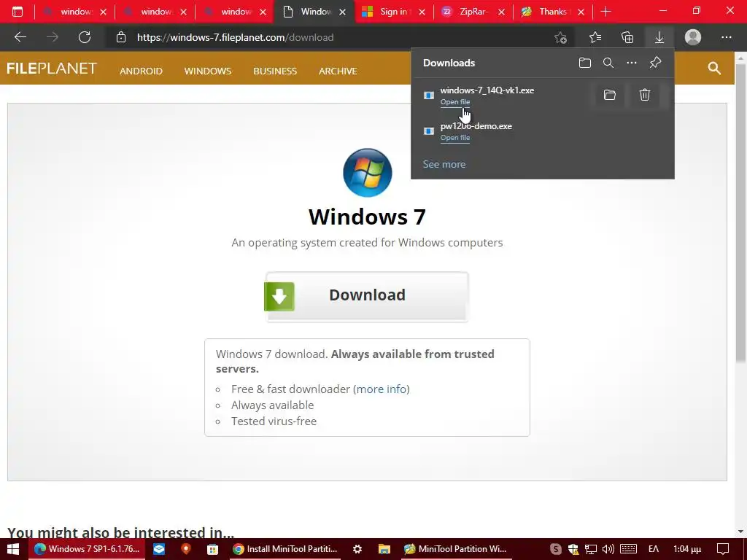Viewport: 747px width, 560px height.
Task: Click See more in Downloads panel
Action: [x=444, y=164]
